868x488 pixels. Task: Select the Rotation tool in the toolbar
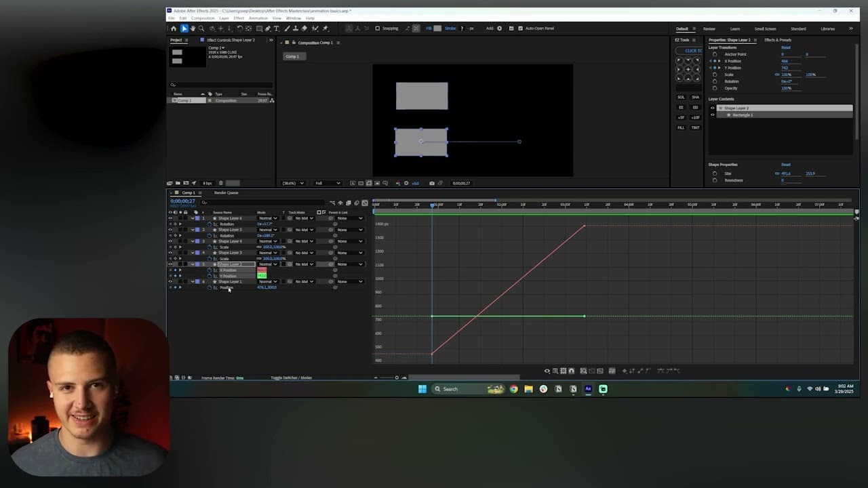tap(240, 28)
